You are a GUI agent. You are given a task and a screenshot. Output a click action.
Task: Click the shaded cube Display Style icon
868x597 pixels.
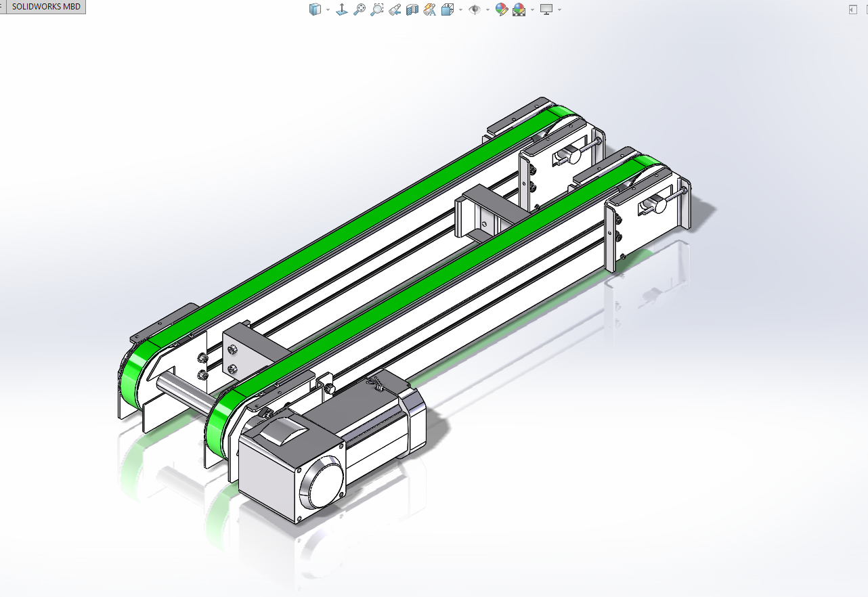[x=315, y=9]
